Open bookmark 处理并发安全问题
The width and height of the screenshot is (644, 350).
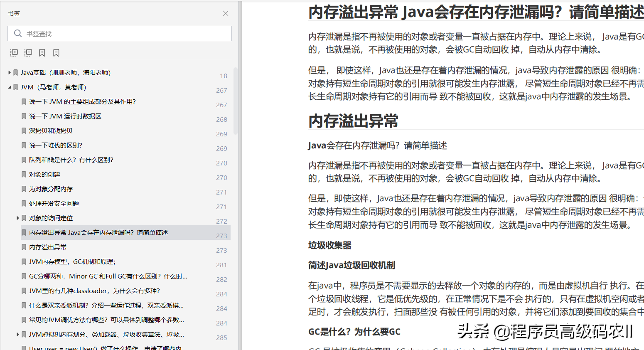pyautogui.click(x=54, y=203)
